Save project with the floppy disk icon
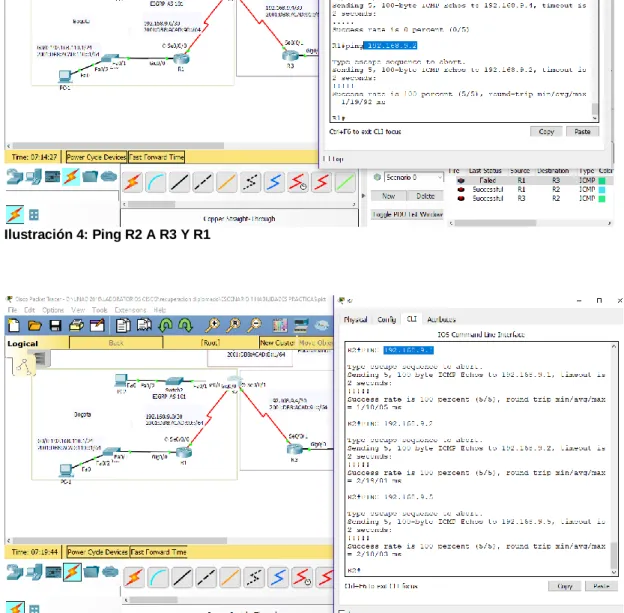This screenshot has height=613, width=624. pyautogui.click(x=55, y=326)
